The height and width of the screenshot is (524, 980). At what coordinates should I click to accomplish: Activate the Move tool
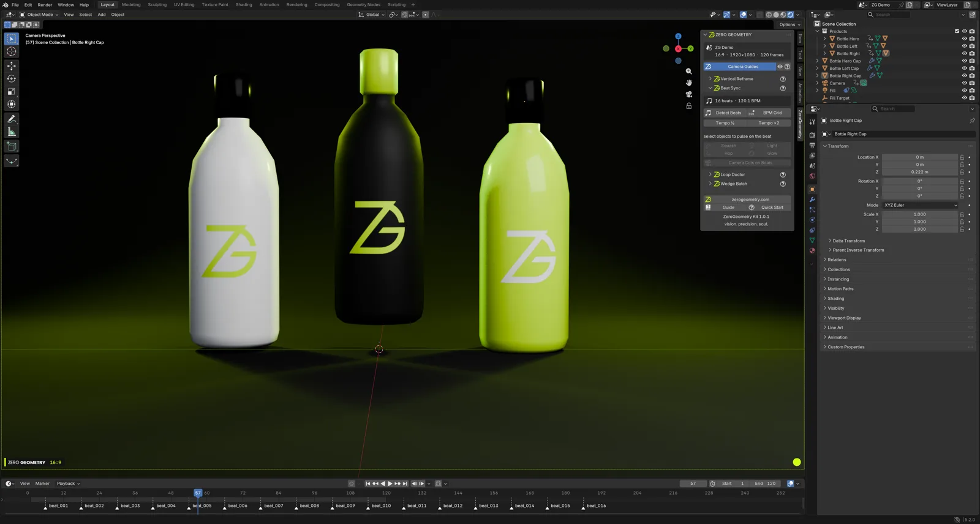[11, 65]
